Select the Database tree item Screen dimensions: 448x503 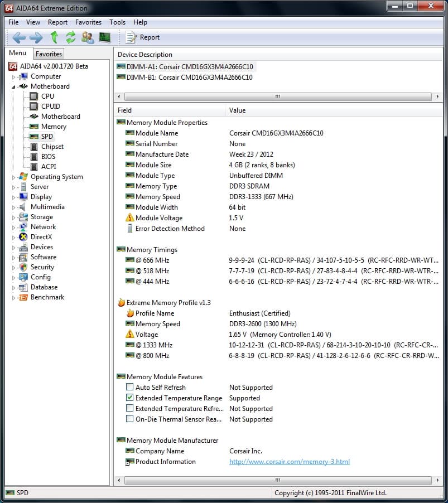(44, 287)
